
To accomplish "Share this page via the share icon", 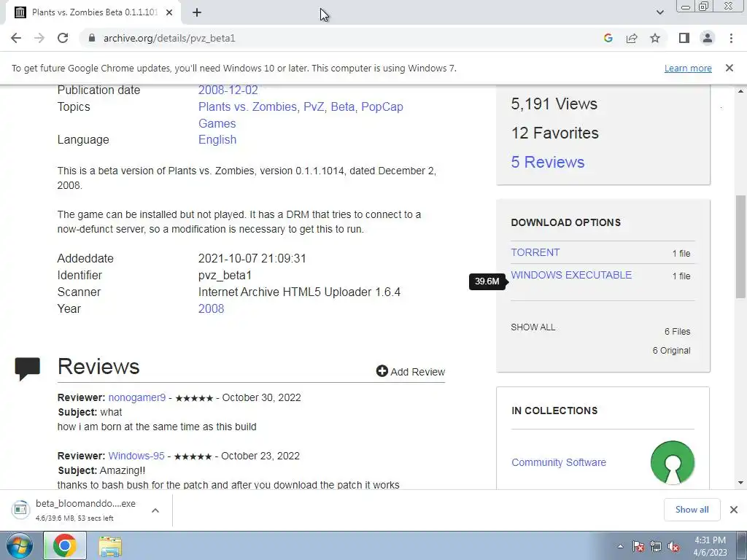I will pyautogui.click(x=632, y=38).
